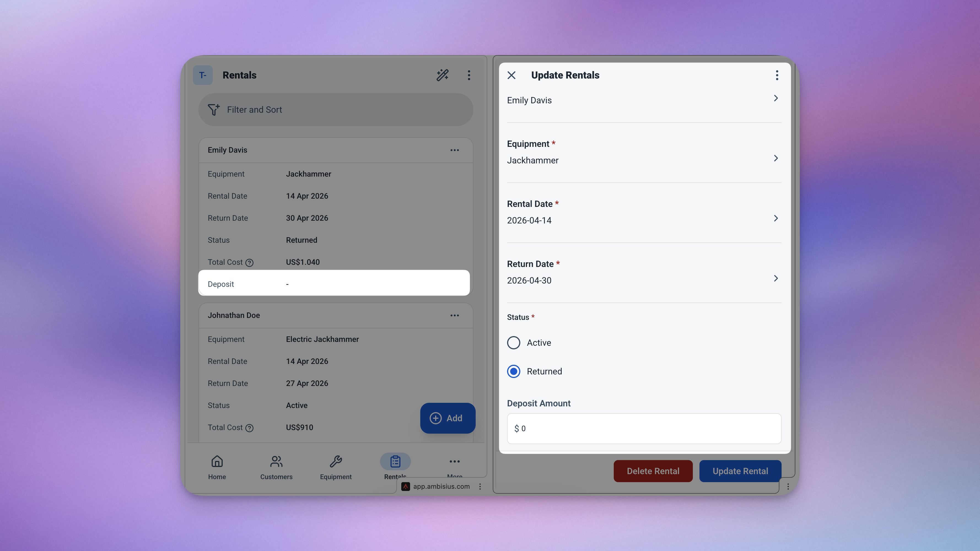Click the Delete Rental button
Viewport: 980px width, 551px height.
pos(653,471)
